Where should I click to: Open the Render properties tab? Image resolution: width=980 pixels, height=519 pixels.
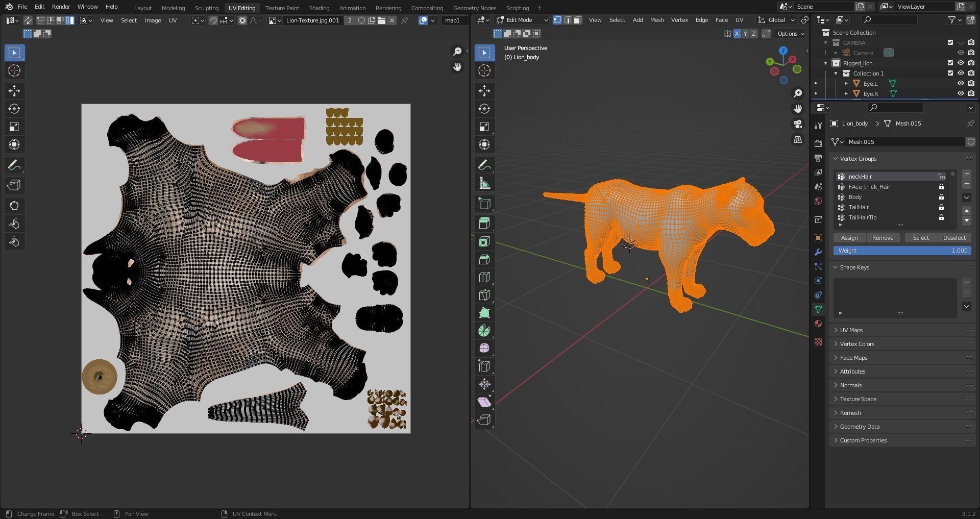coord(818,144)
